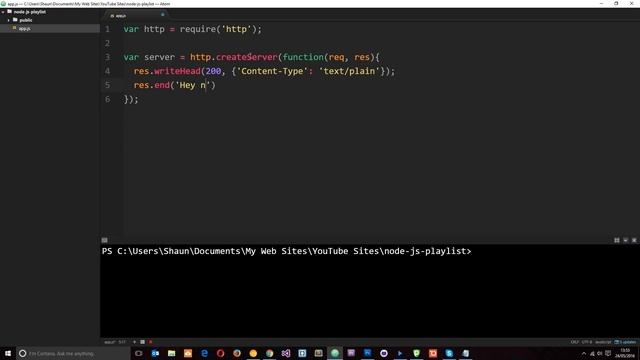Place cursor on line 1 require statement
The height and width of the screenshot is (360, 640).
pos(220,29)
